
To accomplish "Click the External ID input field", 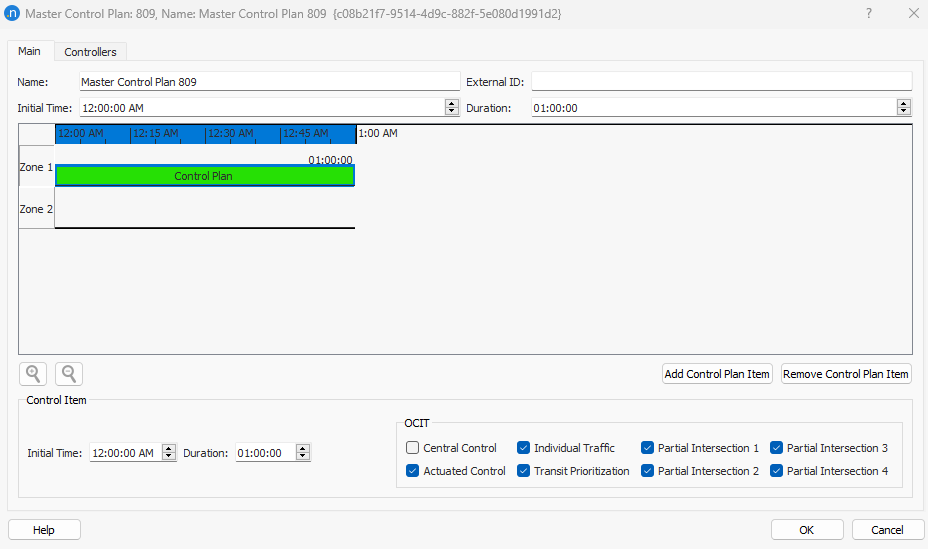I will click(x=721, y=82).
